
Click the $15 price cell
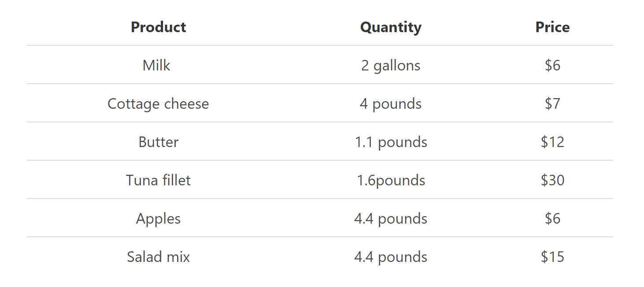click(552, 257)
